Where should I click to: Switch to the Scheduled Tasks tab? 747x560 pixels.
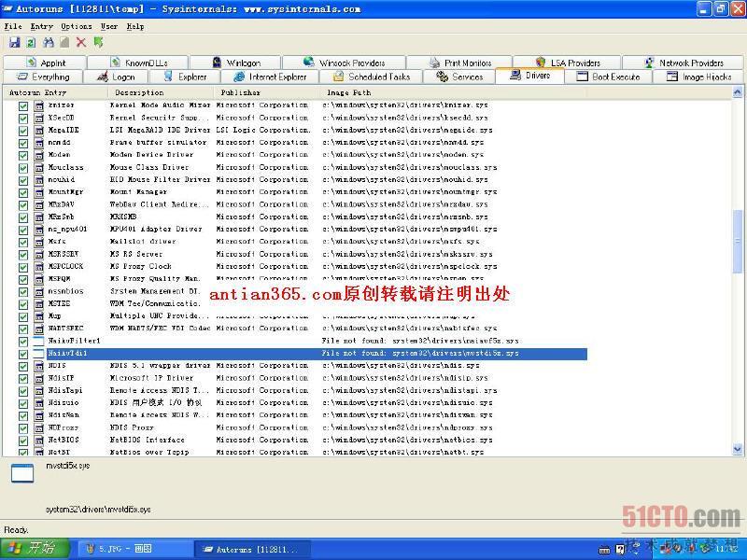tap(372, 77)
